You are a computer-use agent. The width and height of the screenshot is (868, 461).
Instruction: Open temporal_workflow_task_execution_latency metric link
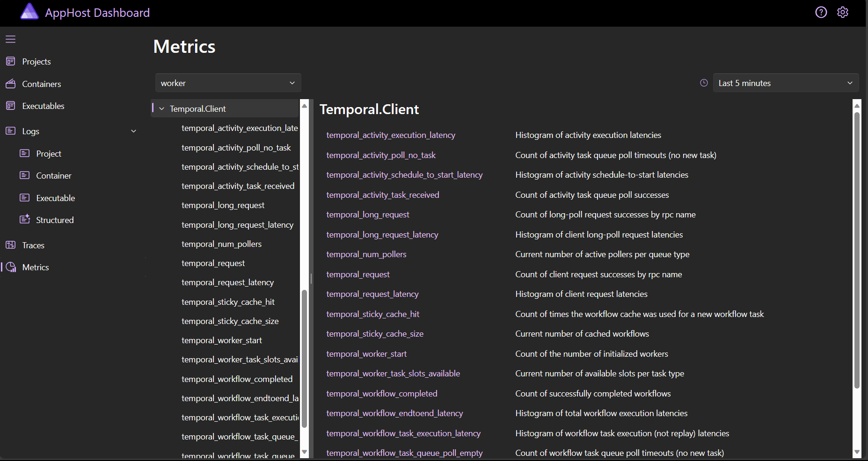click(403, 433)
